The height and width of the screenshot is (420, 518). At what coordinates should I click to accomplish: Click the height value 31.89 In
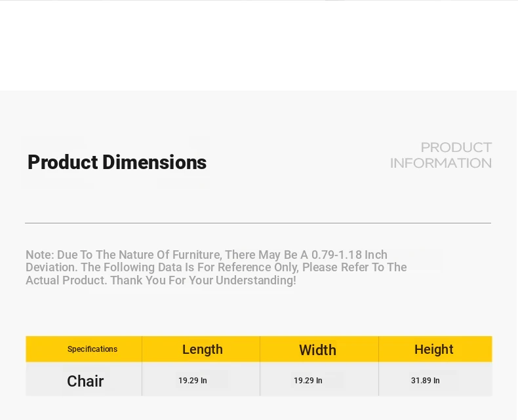[x=425, y=381]
